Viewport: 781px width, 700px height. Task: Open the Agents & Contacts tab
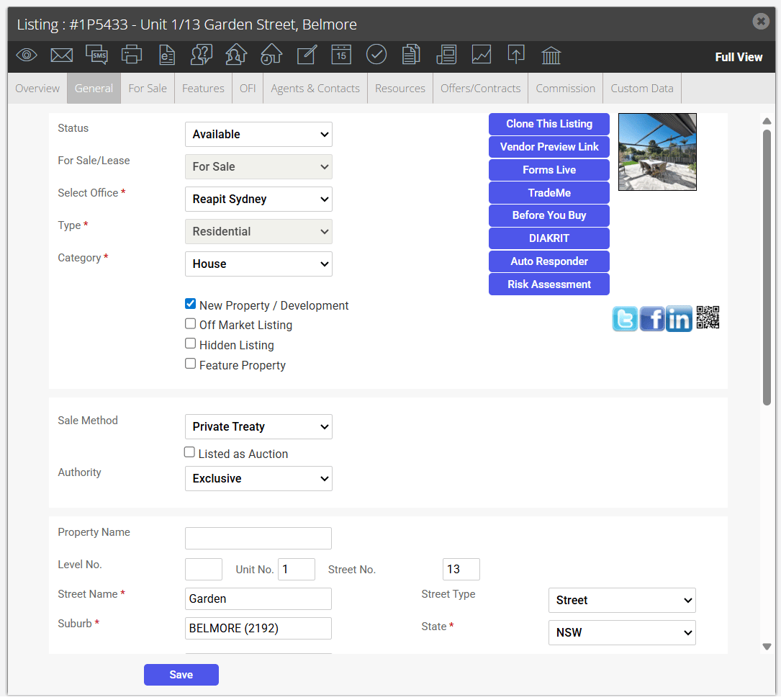pyautogui.click(x=315, y=89)
